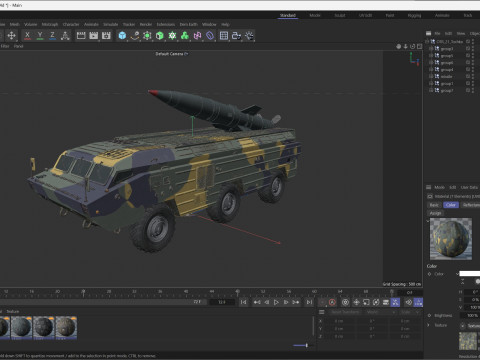Open the Attribute Manager Mode menu
Viewport: 480px width, 360px height.
click(x=439, y=187)
